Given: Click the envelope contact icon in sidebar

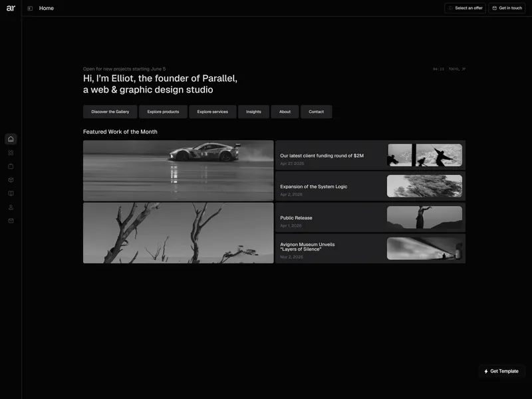Looking at the screenshot, I should click(x=11, y=221).
